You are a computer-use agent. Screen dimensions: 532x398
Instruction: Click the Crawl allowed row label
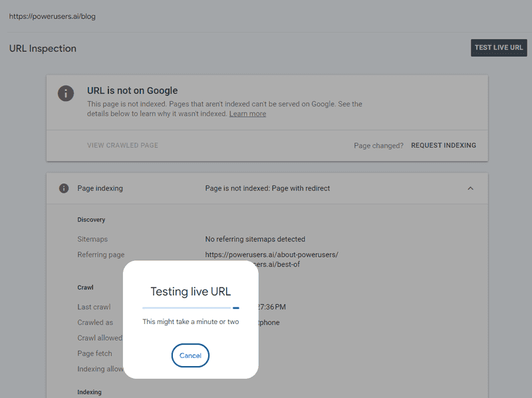(100, 338)
